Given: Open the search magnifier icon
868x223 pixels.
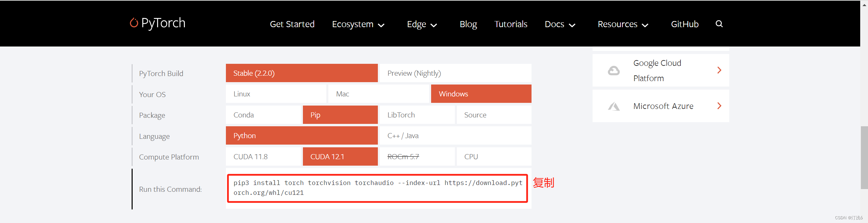Looking at the screenshot, I should tap(719, 24).
